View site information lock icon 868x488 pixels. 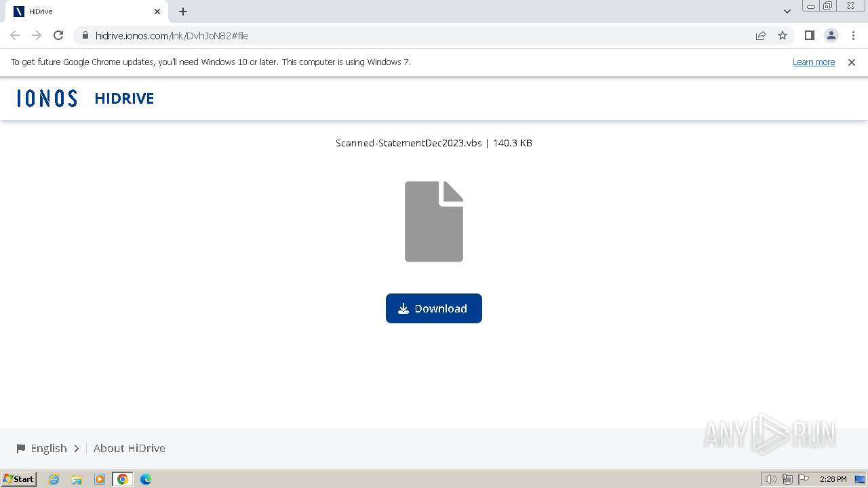pyautogui.click(x=85, y=35)
